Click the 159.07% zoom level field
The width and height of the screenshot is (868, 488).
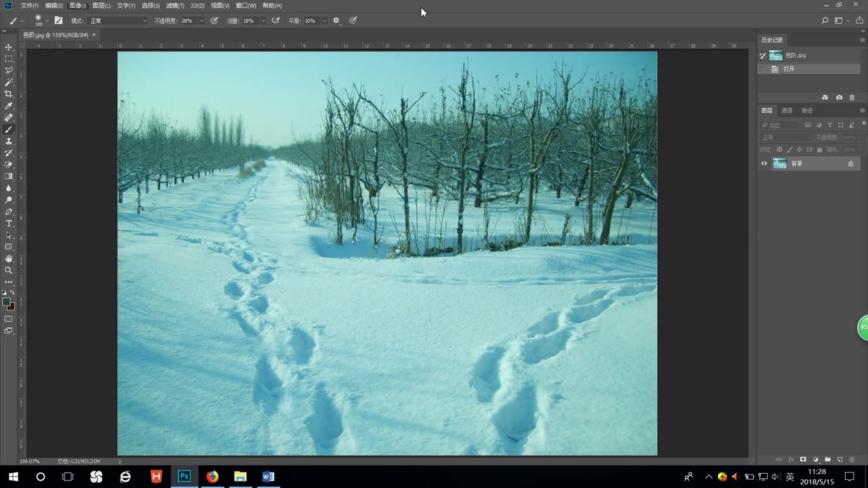point(29,462)
